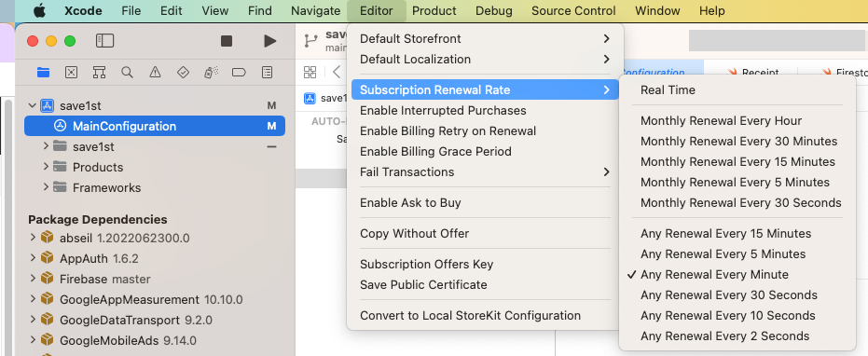
Task: Collapse the save1st project root
Action: pos(33,105)
